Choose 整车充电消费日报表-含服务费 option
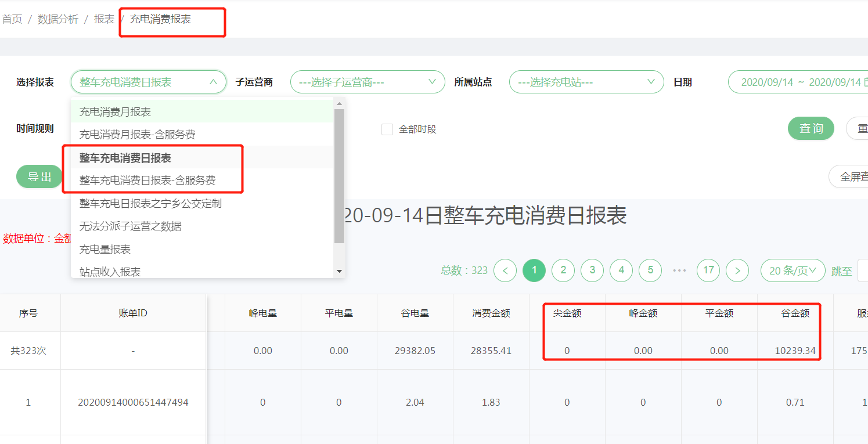The image size is (868, 444). click(x=147, y=181)
